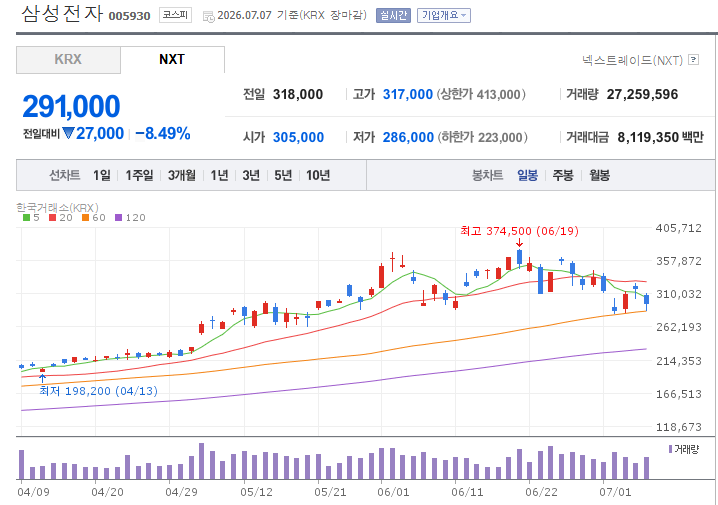Click the red 20-day moving average swatch
This screenshot has height=505, width=718.
[x=53, y=218]
